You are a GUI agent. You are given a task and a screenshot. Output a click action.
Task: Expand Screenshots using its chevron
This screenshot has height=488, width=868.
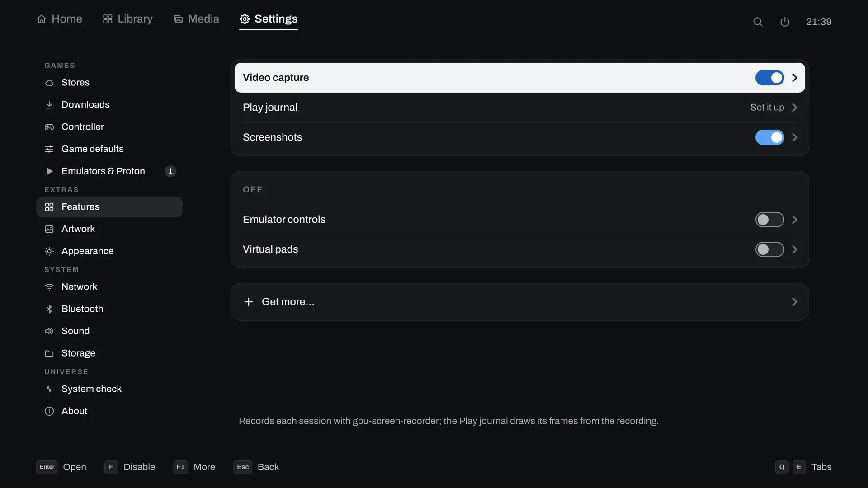795,137
